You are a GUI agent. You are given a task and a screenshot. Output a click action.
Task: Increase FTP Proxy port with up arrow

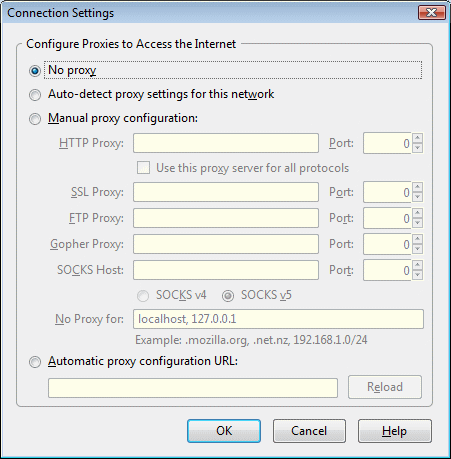point(417,213)
